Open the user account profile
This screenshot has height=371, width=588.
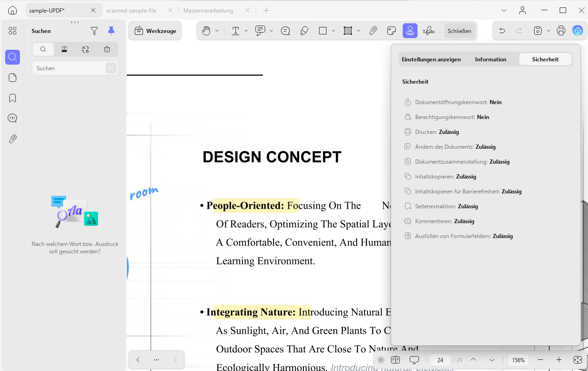523,10
